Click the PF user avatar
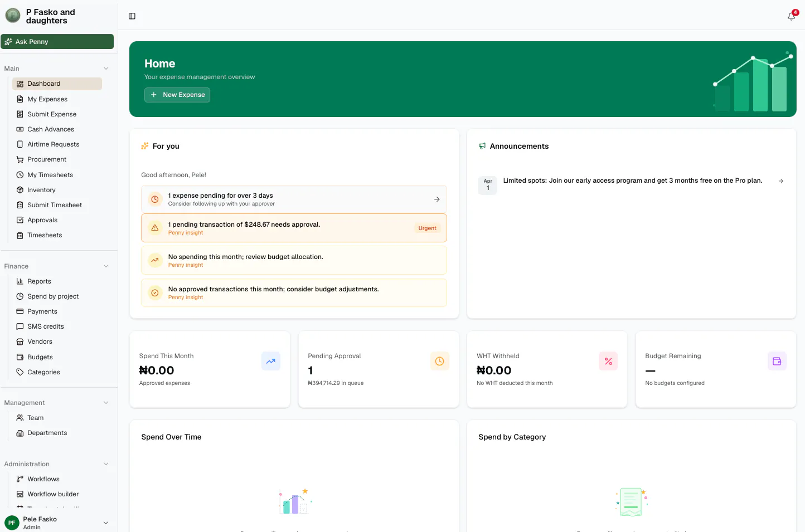 (x=12, y=523)
